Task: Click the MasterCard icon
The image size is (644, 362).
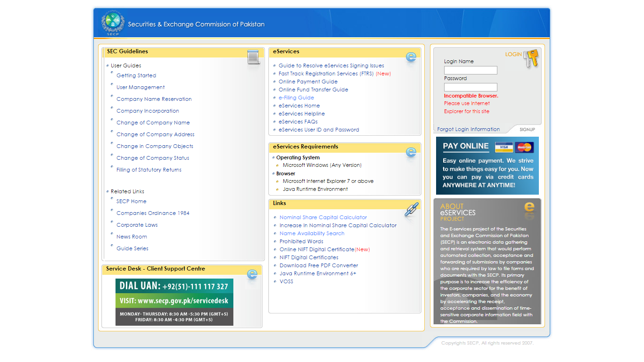Action: click(x=524, y=147)
